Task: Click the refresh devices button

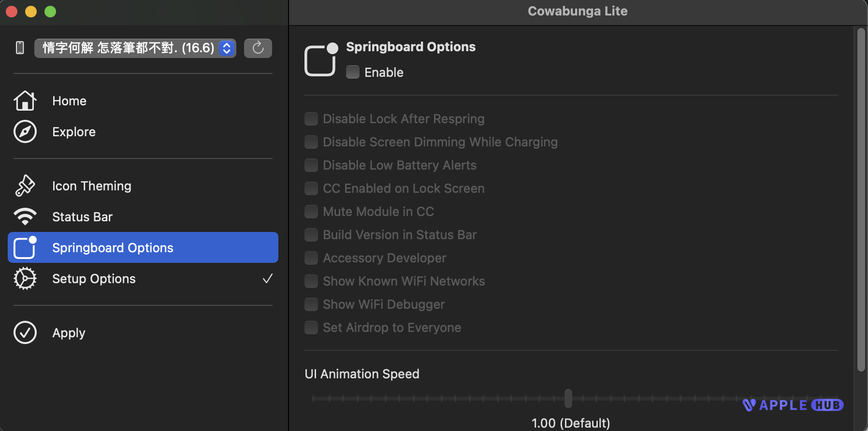Action: coord(258,48)
